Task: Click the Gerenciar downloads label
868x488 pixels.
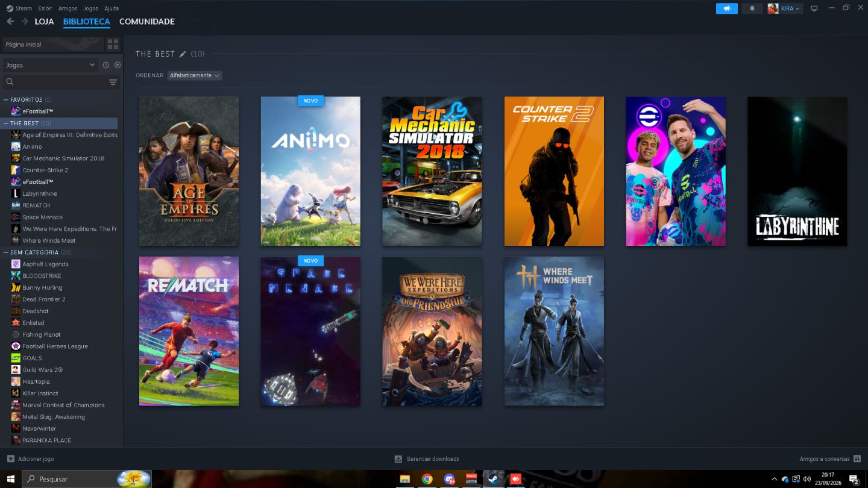Action: pyautogui.click(x=433, y=459)
